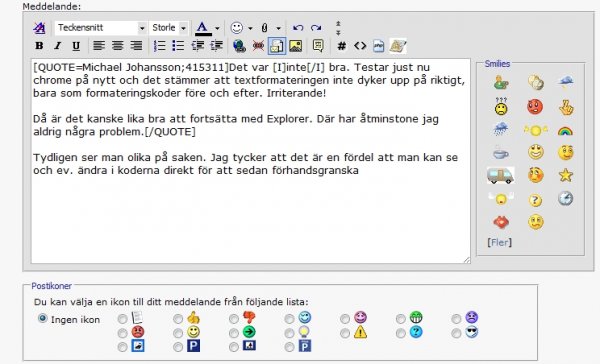Image resolution: width=600 pixels, height=364 pixels.
Task: Insert the yellow star smiley
Action: pos(565,176)
